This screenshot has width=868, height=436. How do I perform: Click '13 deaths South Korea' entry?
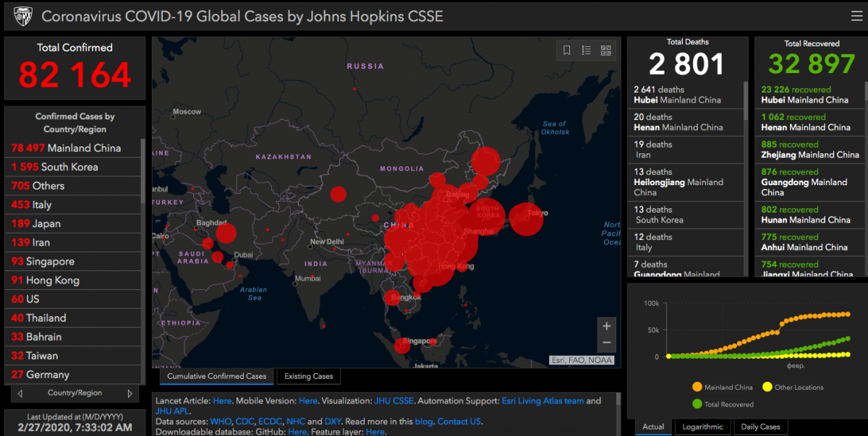685,215
